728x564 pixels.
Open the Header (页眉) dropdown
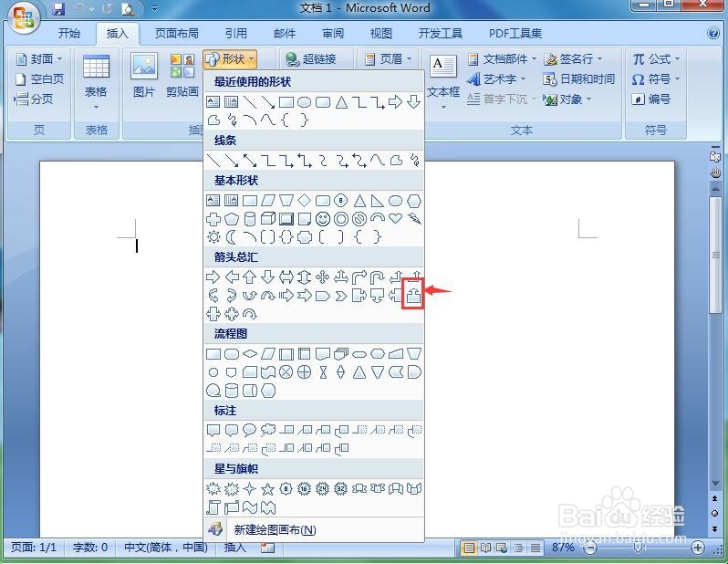[388, 59]
